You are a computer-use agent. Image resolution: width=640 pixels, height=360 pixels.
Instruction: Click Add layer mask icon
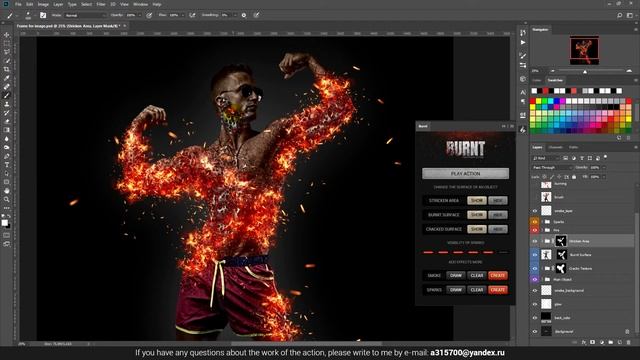tap(593, 342)
